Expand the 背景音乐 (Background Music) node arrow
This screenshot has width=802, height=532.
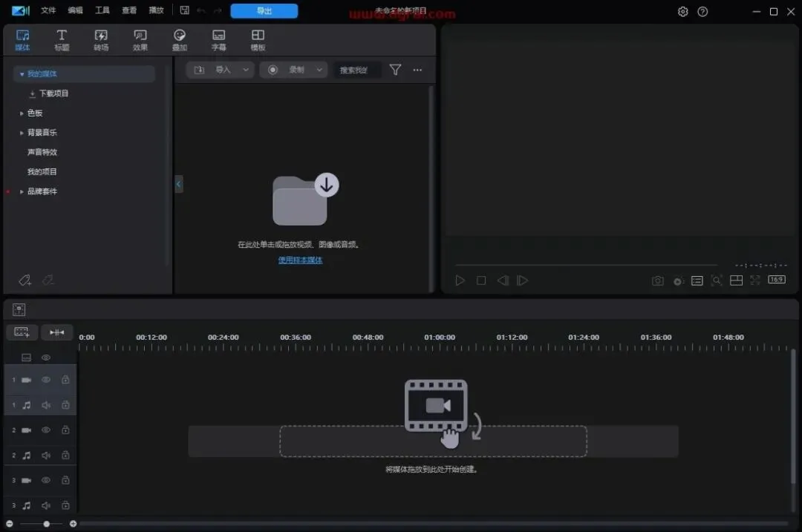[22, 133]
